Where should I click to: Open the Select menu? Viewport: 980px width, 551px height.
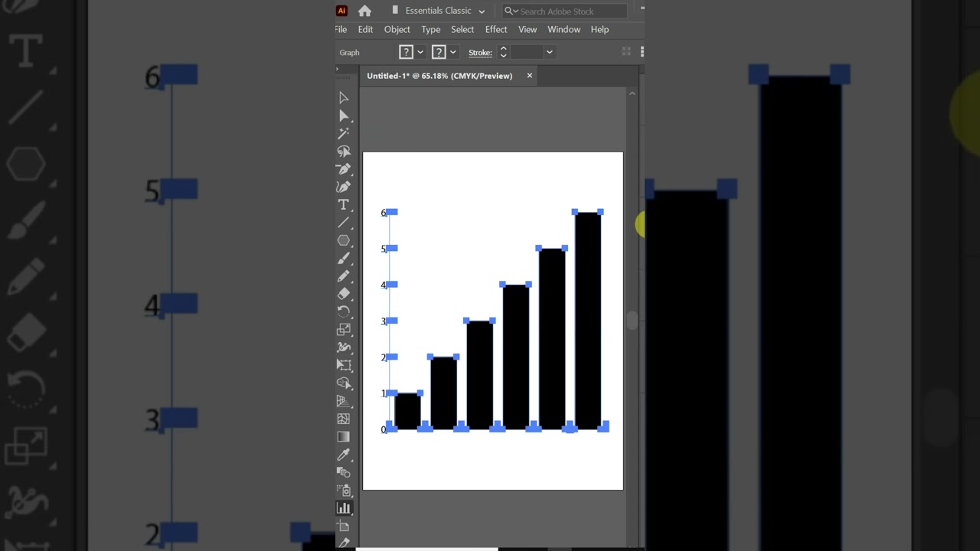[462, 29]
